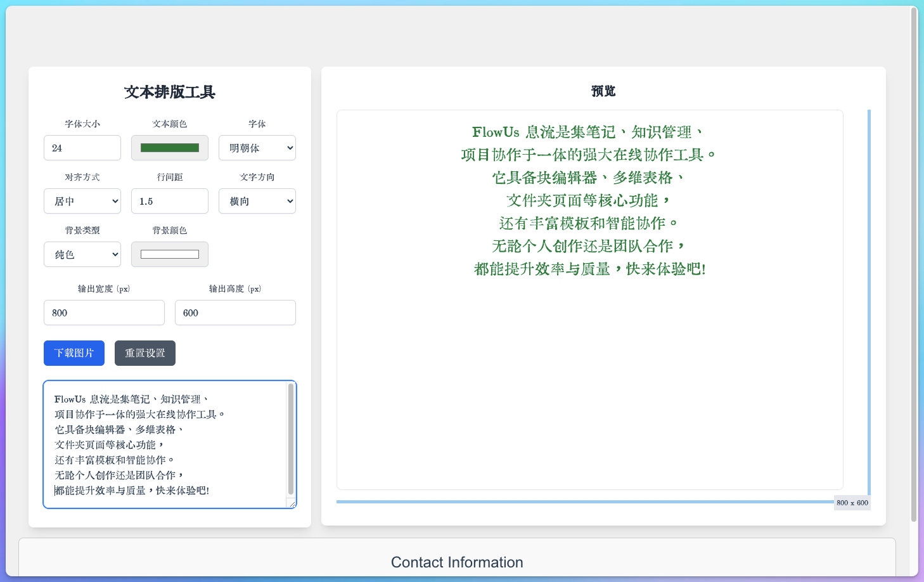Viewport: 924px width, 582px height.
Task: Select the 输出高度 input showing 600
Action: tap(235, 313)
